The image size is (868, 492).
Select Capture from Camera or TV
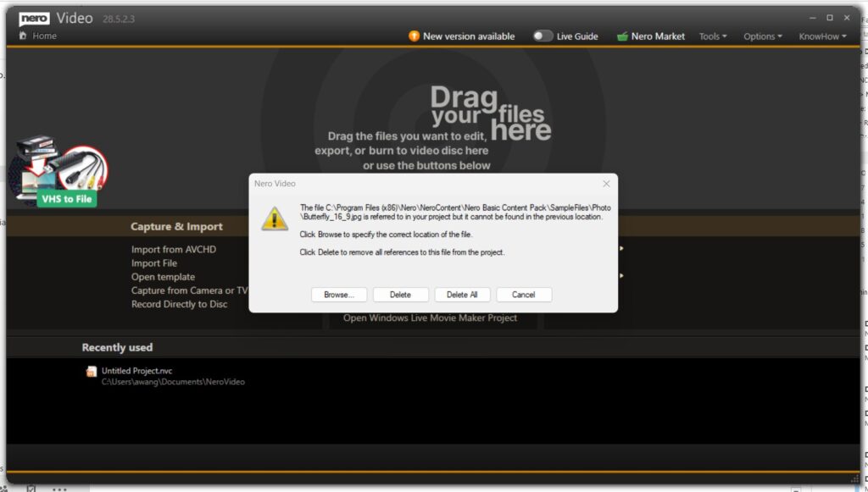(189, 290)
